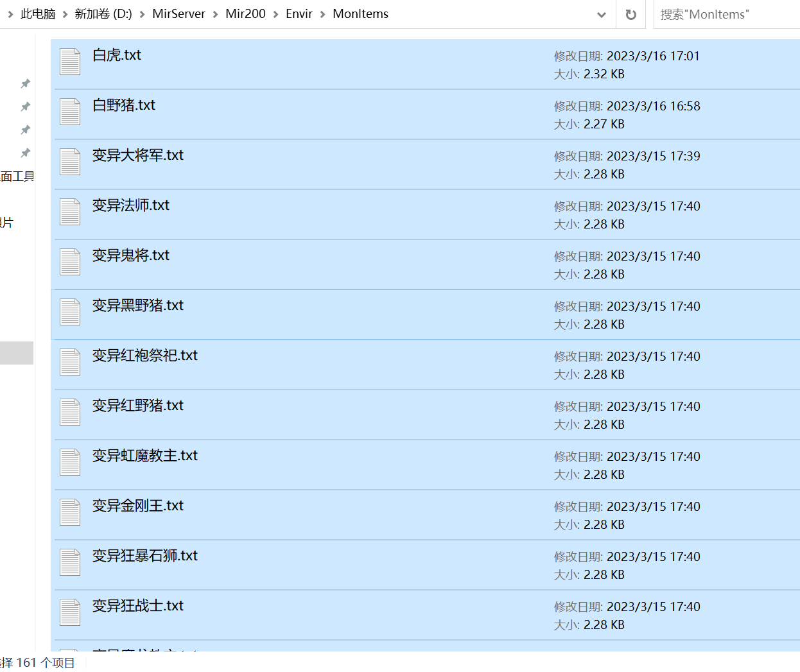Click the 变异黑野猪.txt file icon
The height and width of the screenshot is (672, 800).
pos(70,312)
